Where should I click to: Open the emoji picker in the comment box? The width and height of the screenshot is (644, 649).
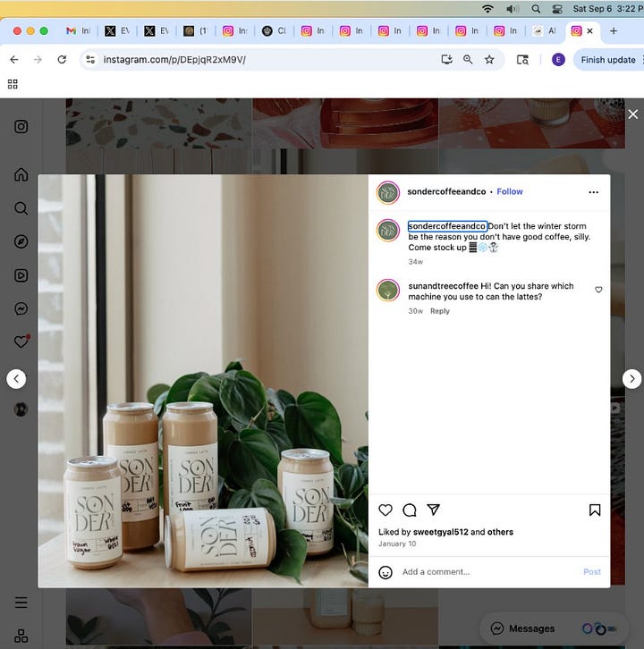386,572
